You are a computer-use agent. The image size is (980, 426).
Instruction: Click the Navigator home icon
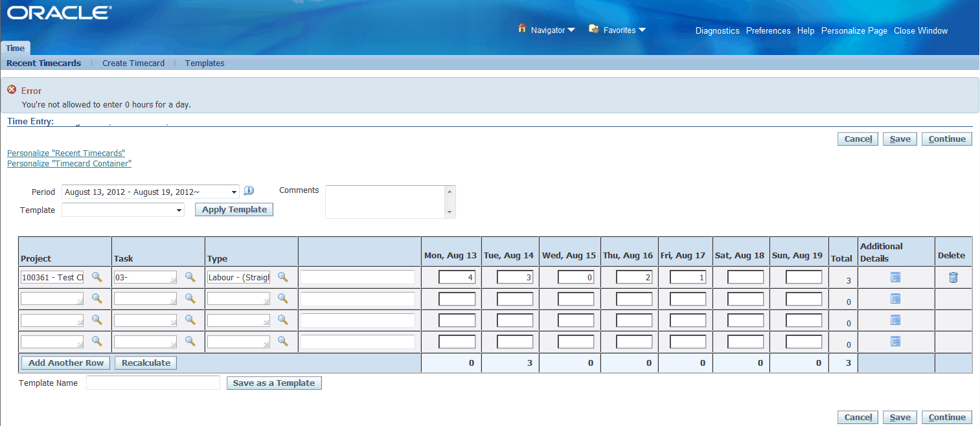click(522, 28)
